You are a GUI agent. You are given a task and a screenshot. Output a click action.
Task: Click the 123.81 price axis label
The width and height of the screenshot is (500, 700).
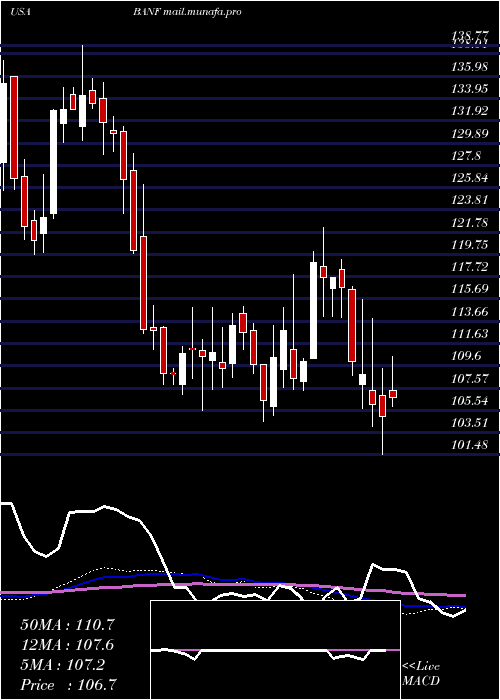pyautogui.click(x=469, y=200)
